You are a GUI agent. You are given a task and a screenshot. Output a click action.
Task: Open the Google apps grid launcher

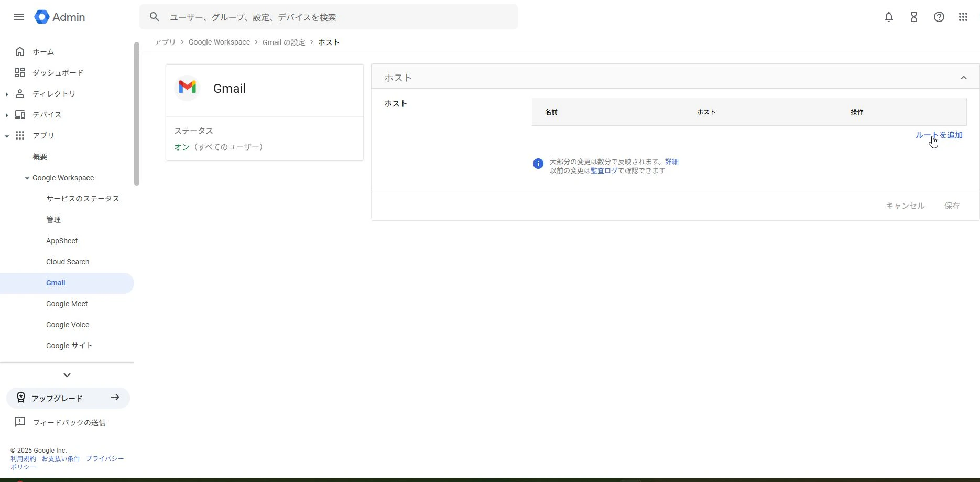coord(963,17)
